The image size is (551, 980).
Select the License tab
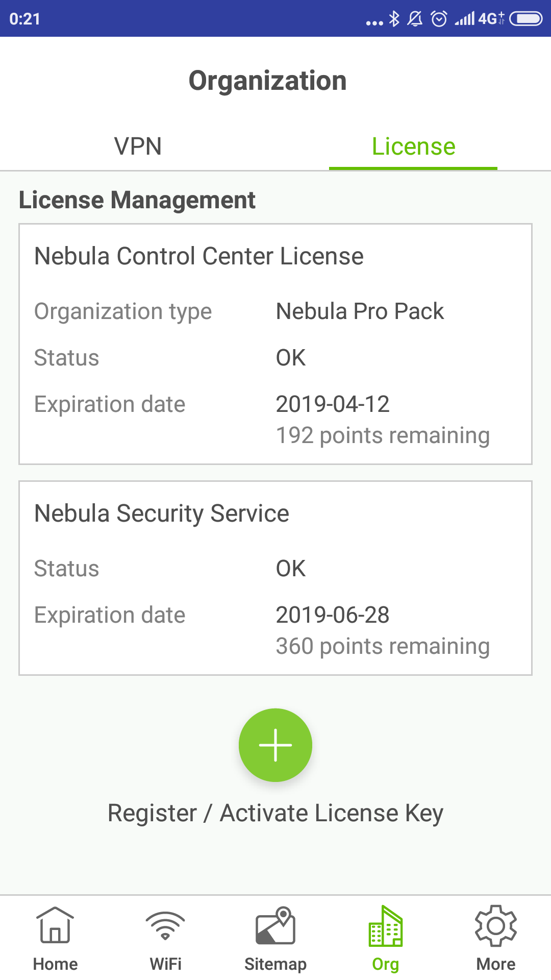pos(413,146)
